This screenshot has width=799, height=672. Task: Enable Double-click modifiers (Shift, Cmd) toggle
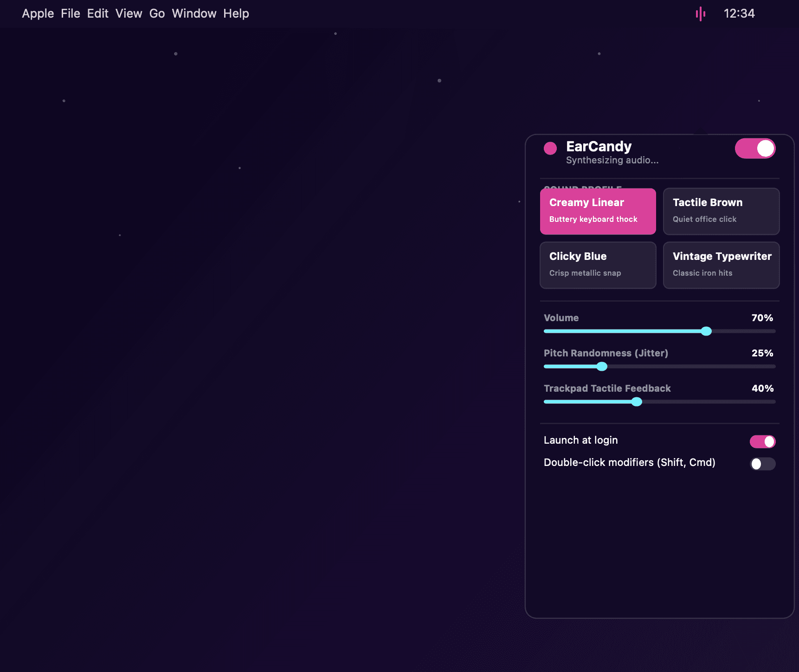(762, 464)
